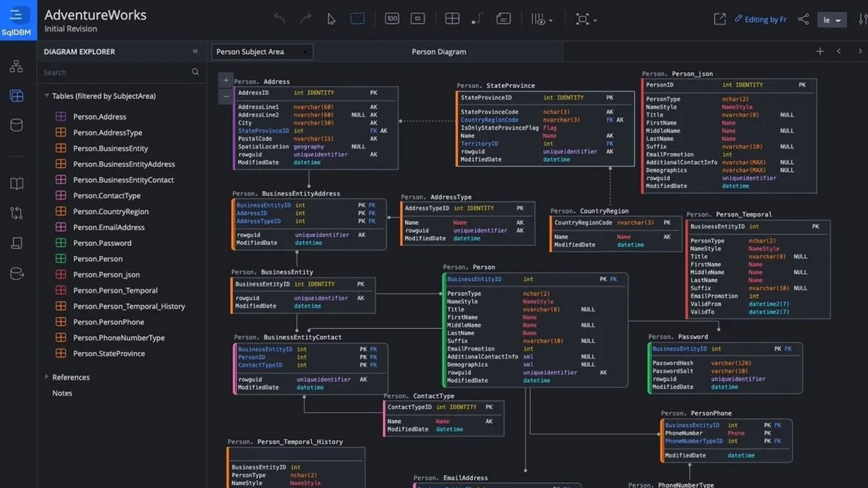
Task: Select Person.CountryRegion in the table list
Action: pyautogui.click(x=111, y=211)
